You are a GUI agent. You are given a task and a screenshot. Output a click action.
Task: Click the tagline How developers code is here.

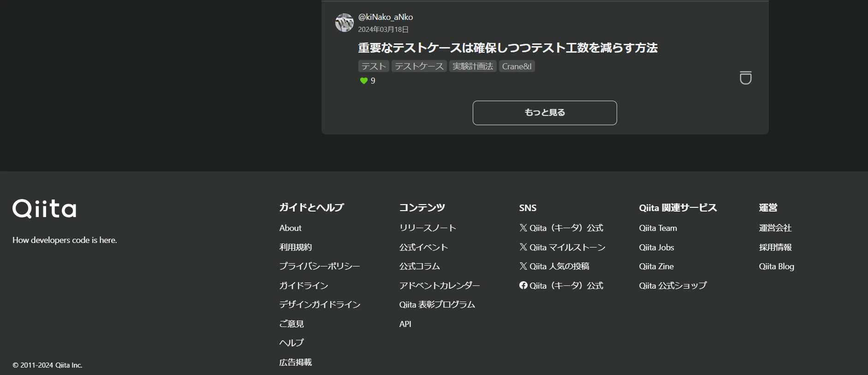65,240
